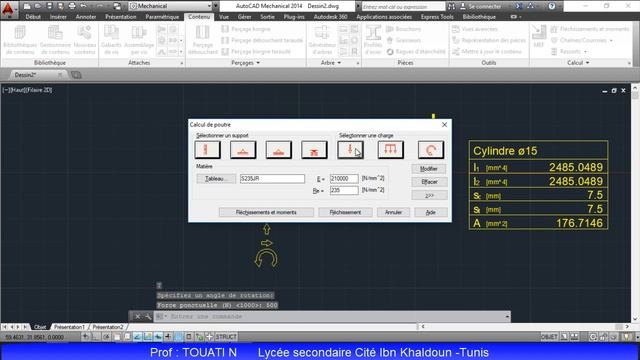Open the command line history dropdown arrow
Image resolution: width=640 pixels, height=360 pixels.
(x=507, y=316)
